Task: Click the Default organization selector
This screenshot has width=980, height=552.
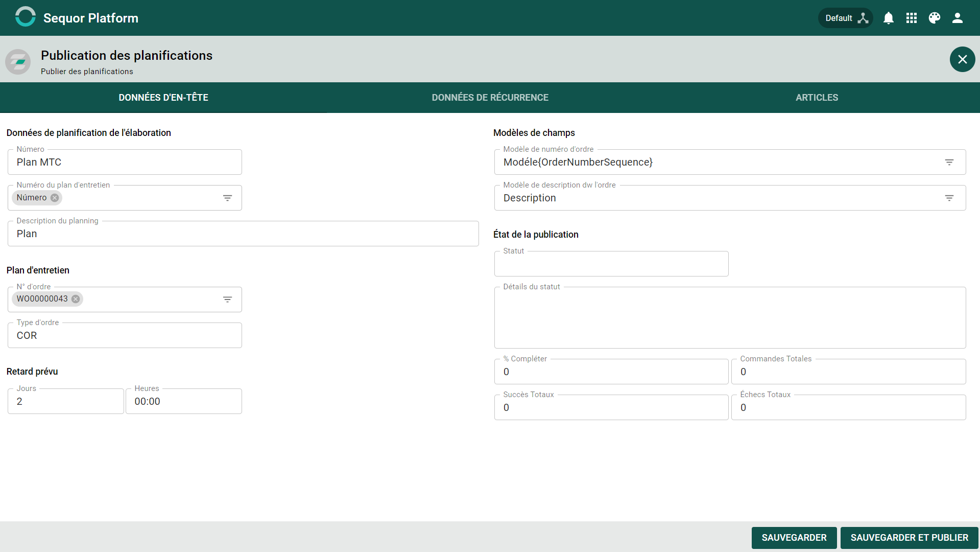Action: coord(846,18)
